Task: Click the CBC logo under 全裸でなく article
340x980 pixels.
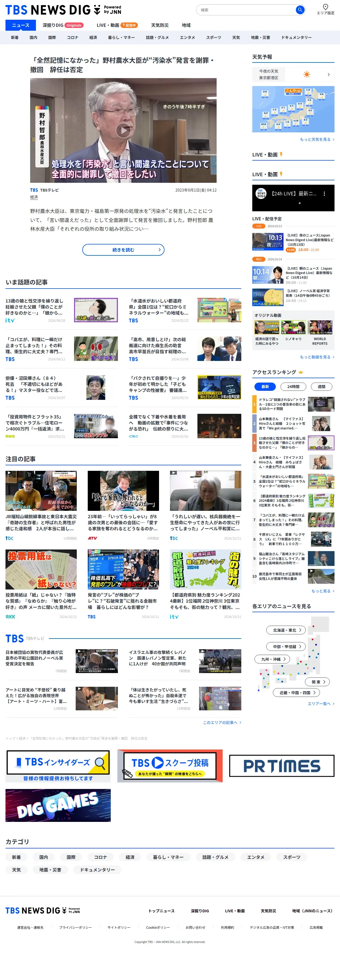Action: [x=133, y=436]
